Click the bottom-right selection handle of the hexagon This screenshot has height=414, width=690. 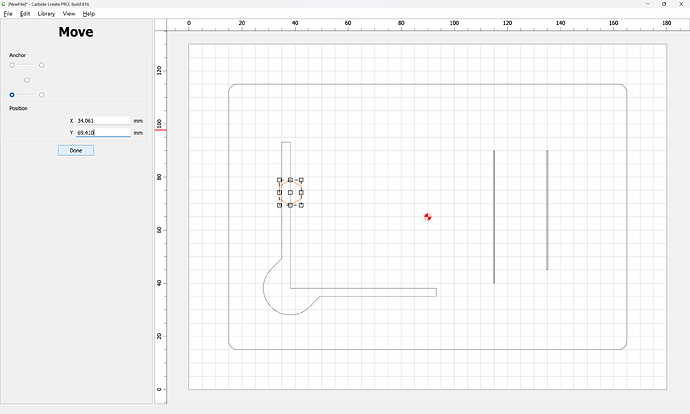[x=301, y=205]
